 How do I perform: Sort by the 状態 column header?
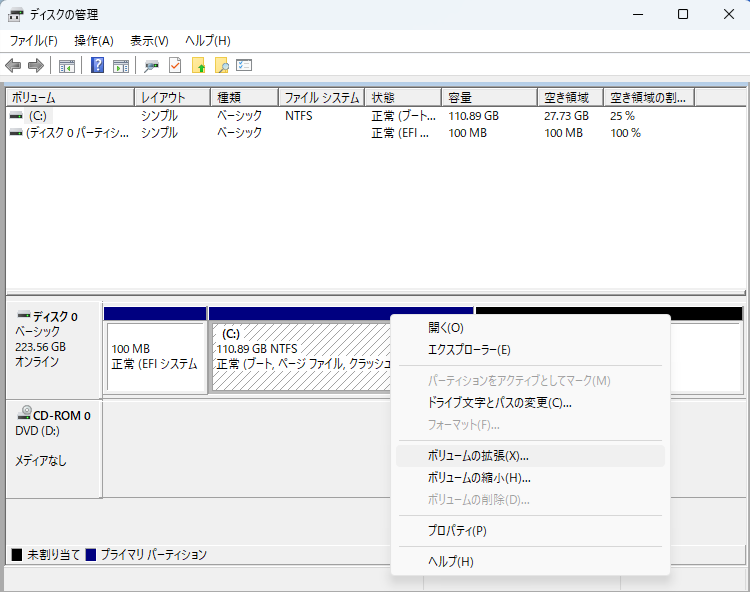(403, 98)
